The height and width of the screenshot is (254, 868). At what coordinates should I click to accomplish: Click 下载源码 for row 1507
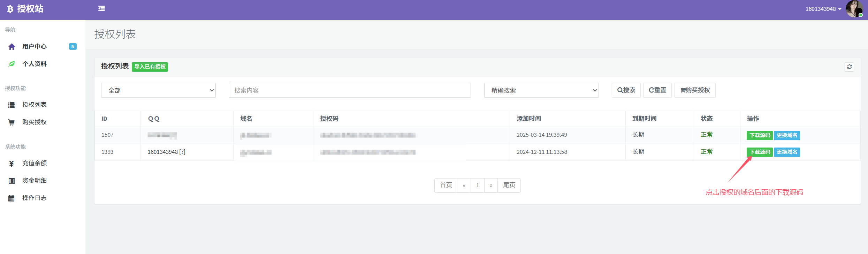click(x=760, y=135)
